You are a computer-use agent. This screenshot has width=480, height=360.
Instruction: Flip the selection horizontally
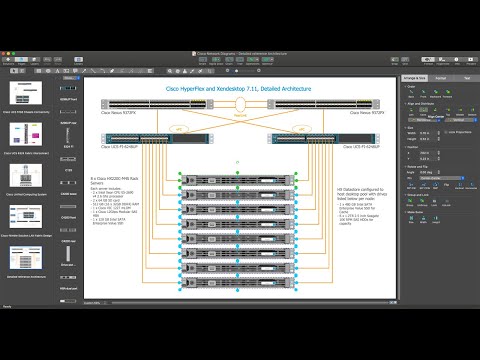click(471, 186)
